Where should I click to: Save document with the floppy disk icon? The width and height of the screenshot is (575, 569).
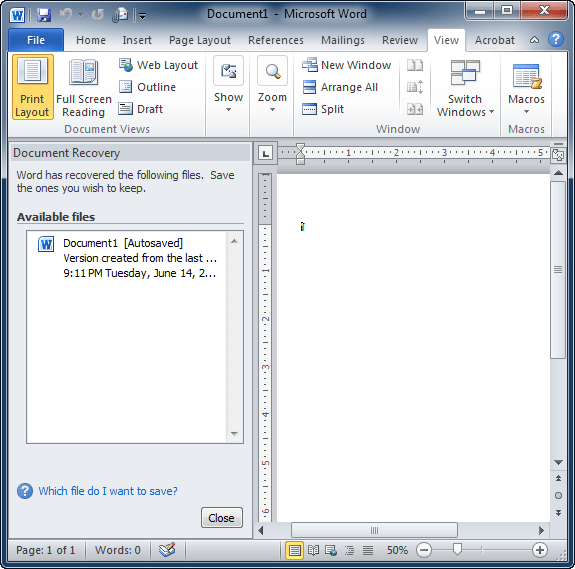click(44, 15)
